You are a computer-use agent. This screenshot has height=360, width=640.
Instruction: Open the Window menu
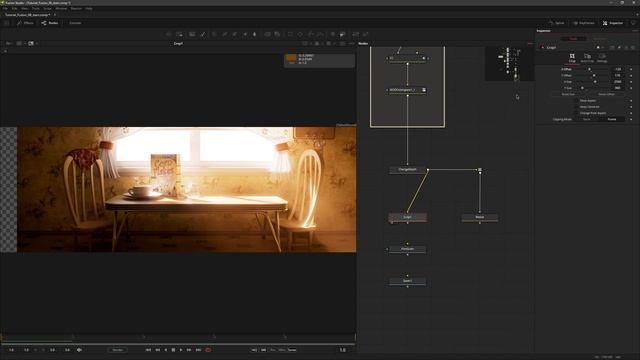[x=61, y=8]
